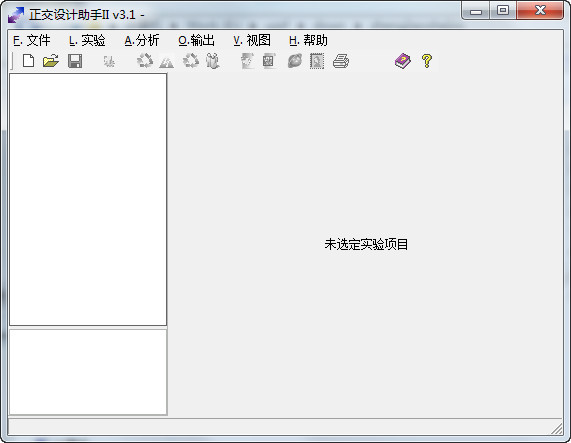Screen dimensions: 571x443
Task: Save using the floppy disk icon
Action: pyautogui.click(x=75, y=61)
